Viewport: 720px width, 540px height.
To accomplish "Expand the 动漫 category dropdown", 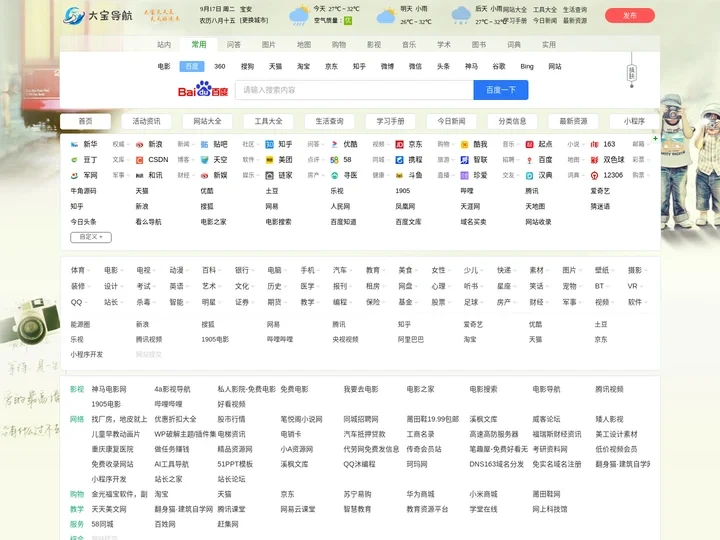I will click(179, 270).
